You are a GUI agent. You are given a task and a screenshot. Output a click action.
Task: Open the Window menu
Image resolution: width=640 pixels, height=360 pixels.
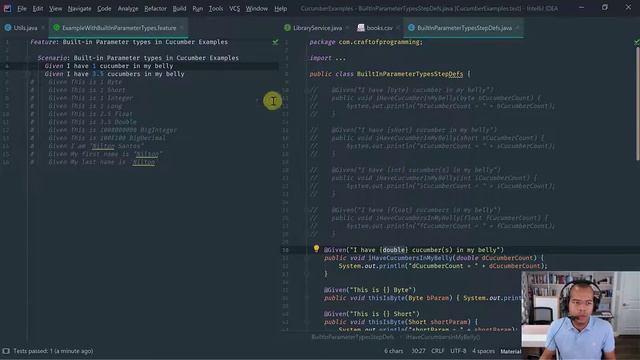pos(257,9)
